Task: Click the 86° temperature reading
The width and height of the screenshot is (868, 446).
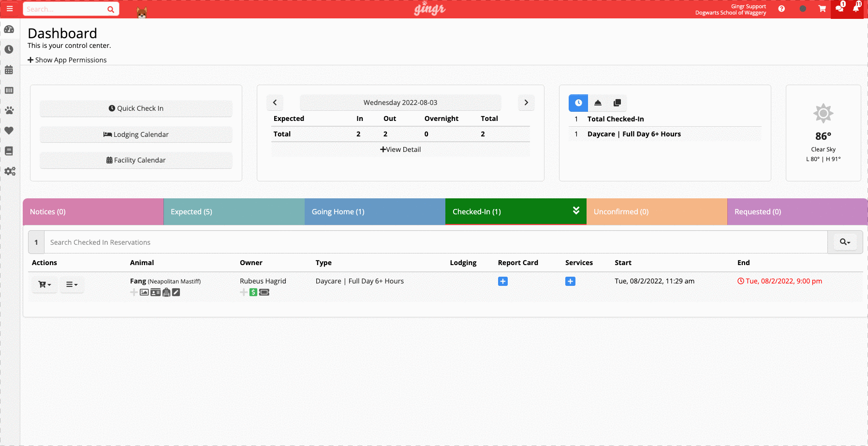Action: pyautogui.click(x=823, y=136)
